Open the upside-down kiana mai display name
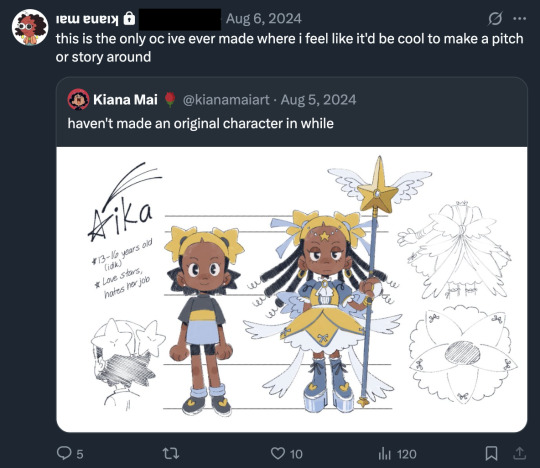This screenshot has width=540, height=468. point(87,19)
